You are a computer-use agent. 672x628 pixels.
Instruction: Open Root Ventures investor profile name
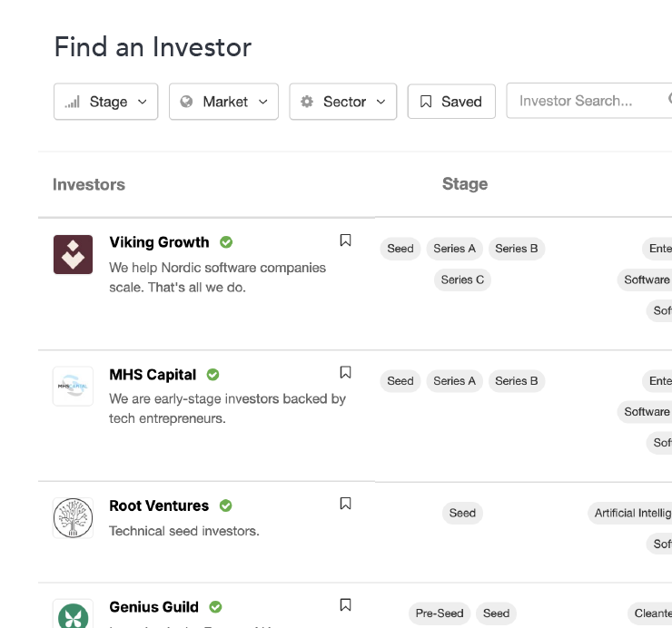pos(159,505)
